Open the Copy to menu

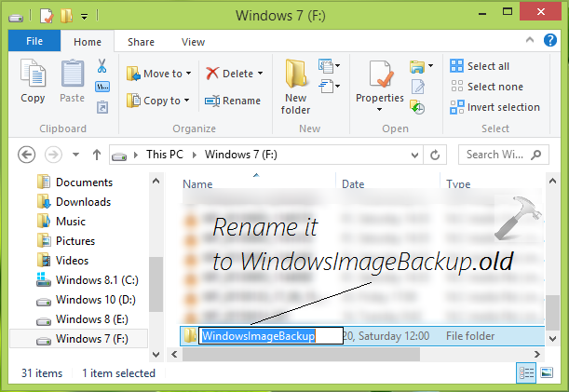158,101
